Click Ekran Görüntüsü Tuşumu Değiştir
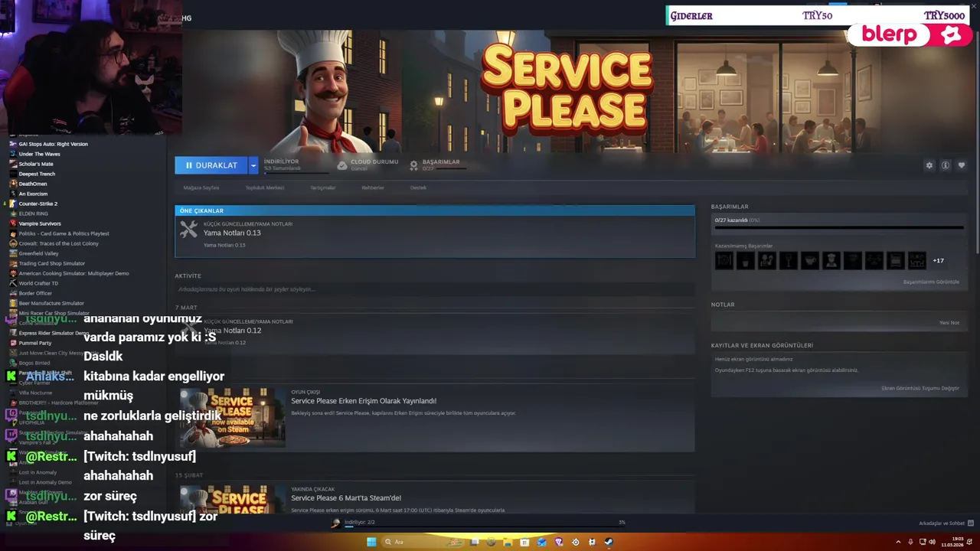Image resolution: width=980 pixels, height=551 pixels. (x=920, y=388)
